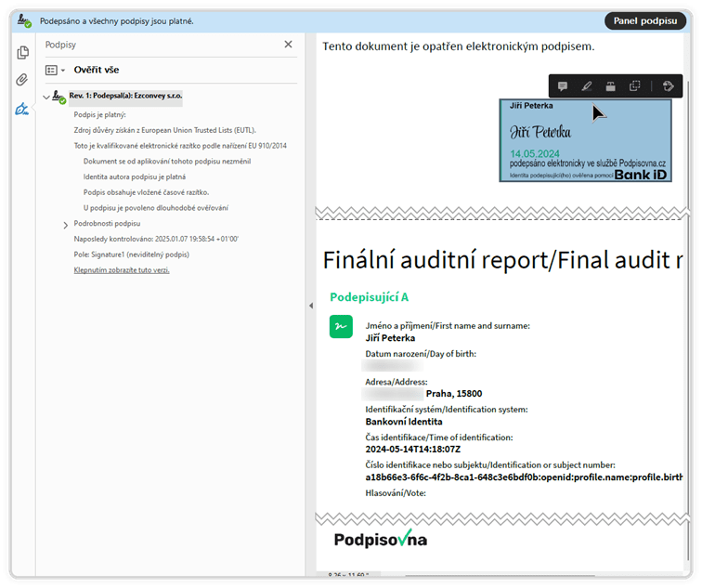
Task: Click the Bankovní Identita value
Action: tap(403, 422)
